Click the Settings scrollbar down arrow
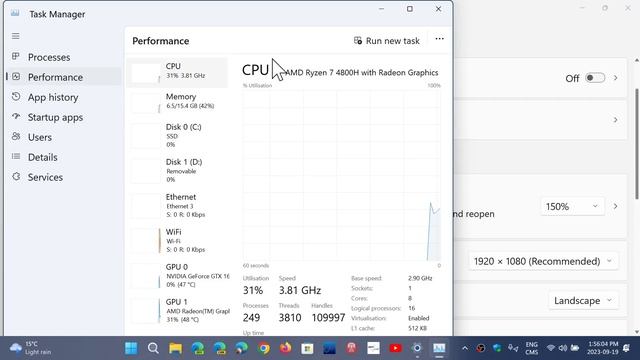Screen dimensions: 640x360 637,332
